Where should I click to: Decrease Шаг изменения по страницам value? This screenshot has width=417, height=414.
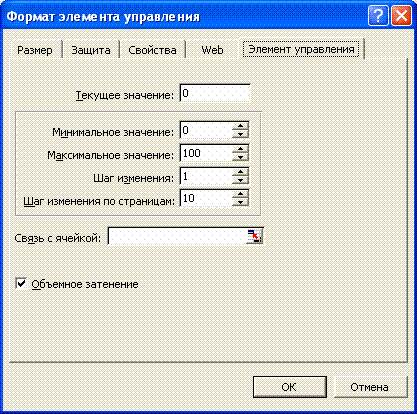pyautogui.click(x=241, y=202)
